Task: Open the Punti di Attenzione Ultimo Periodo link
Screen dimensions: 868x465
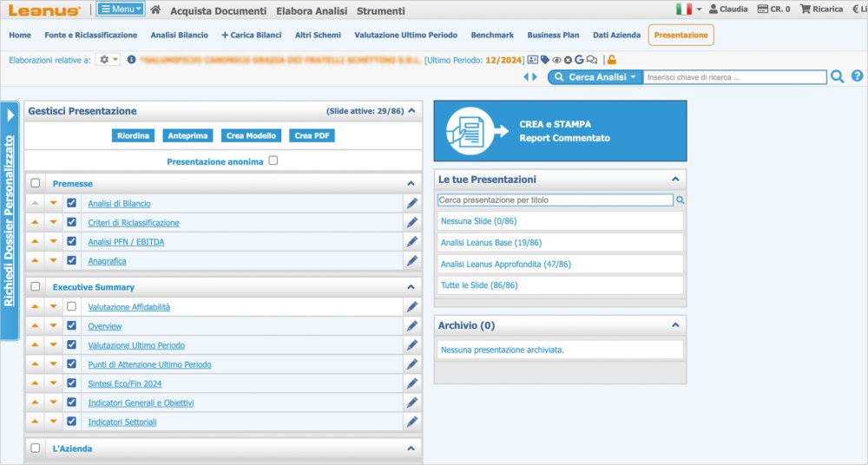Action: (x=149, y=364)
